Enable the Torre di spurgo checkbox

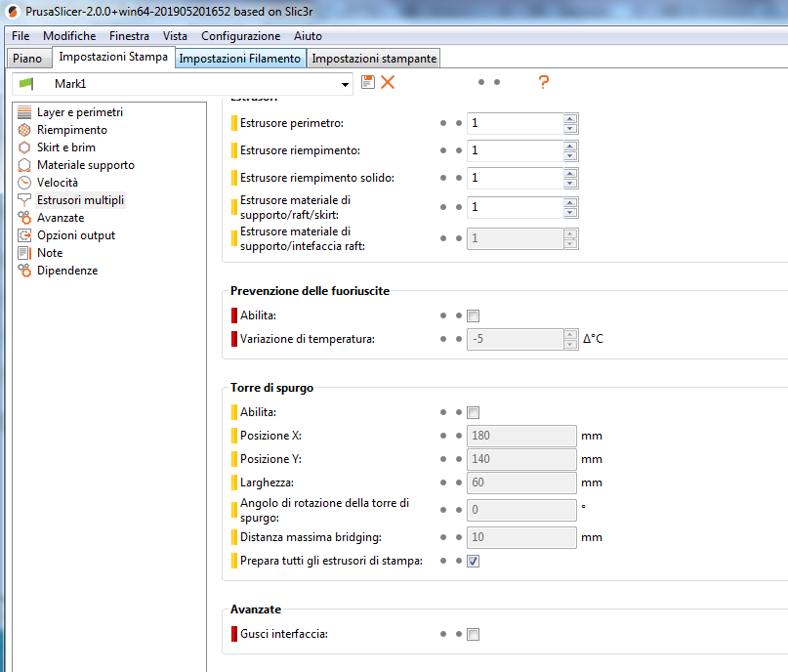[474, 412]
